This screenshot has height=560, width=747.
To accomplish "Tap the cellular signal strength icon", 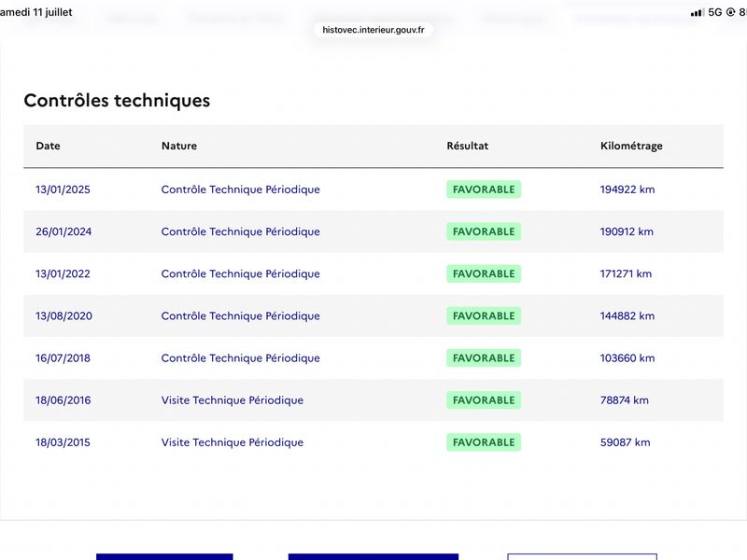I will point(697,13).
